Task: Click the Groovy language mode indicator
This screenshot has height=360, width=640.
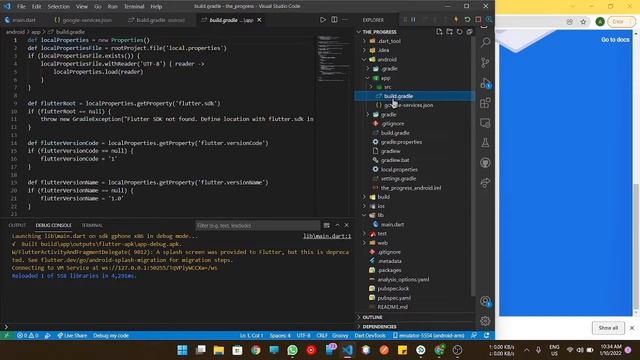Action: 340,336
